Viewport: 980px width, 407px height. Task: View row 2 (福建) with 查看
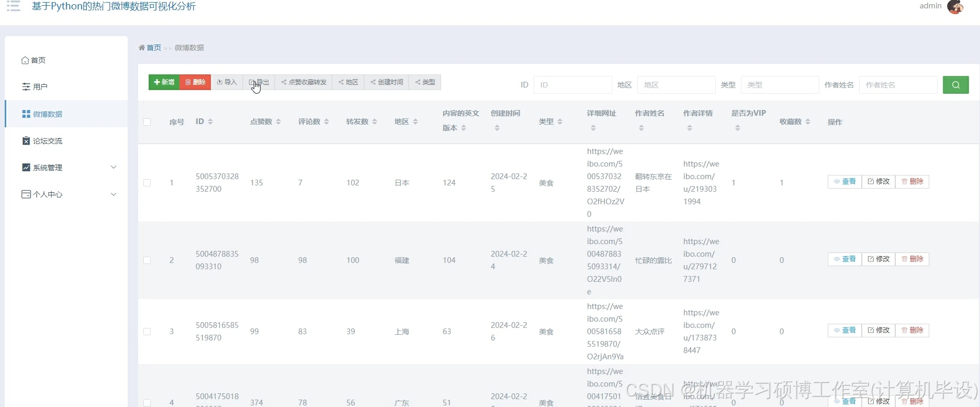[x=844, y=259]
